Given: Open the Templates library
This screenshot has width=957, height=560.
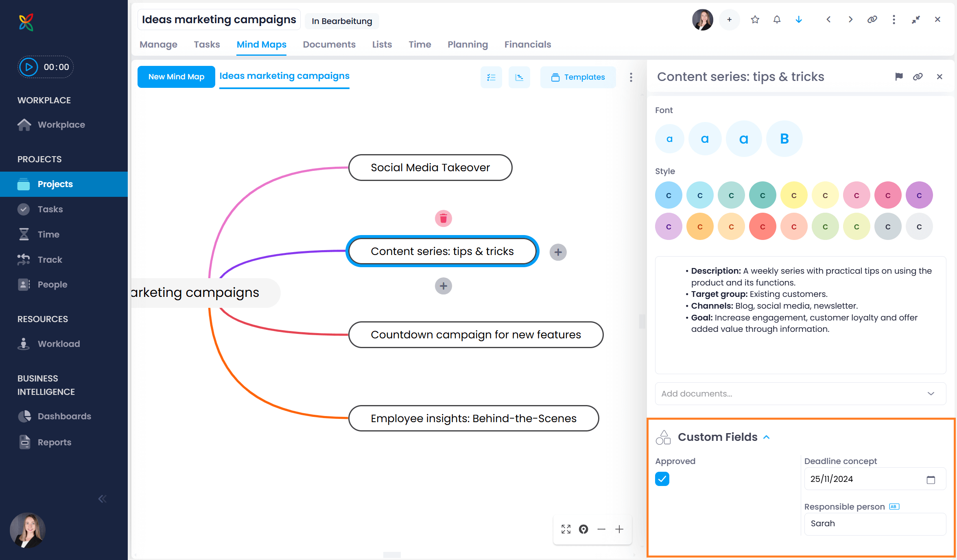Looking at the screenshot, I should [x=578, y=77].
